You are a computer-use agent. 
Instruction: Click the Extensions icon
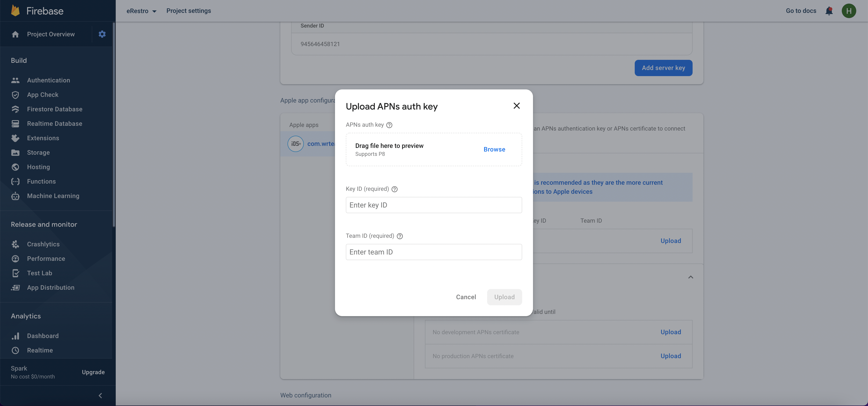point(15,138)
